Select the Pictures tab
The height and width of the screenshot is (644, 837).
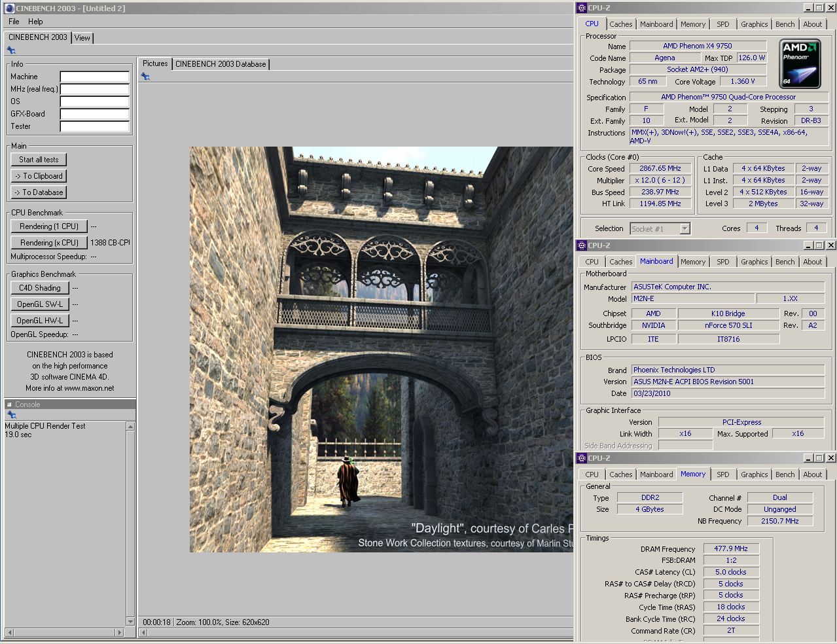coord(155,63)
